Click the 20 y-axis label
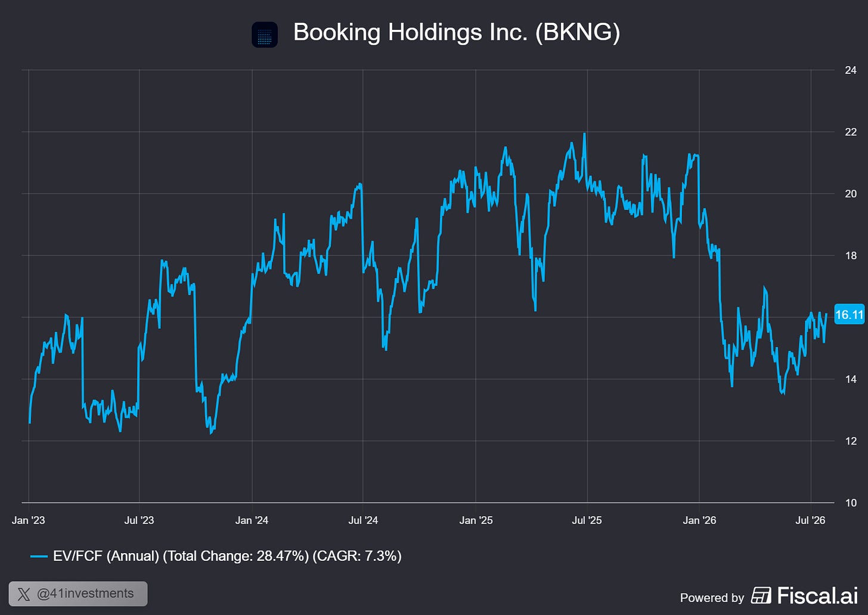The image size is (868, 615). pos(851,194)
